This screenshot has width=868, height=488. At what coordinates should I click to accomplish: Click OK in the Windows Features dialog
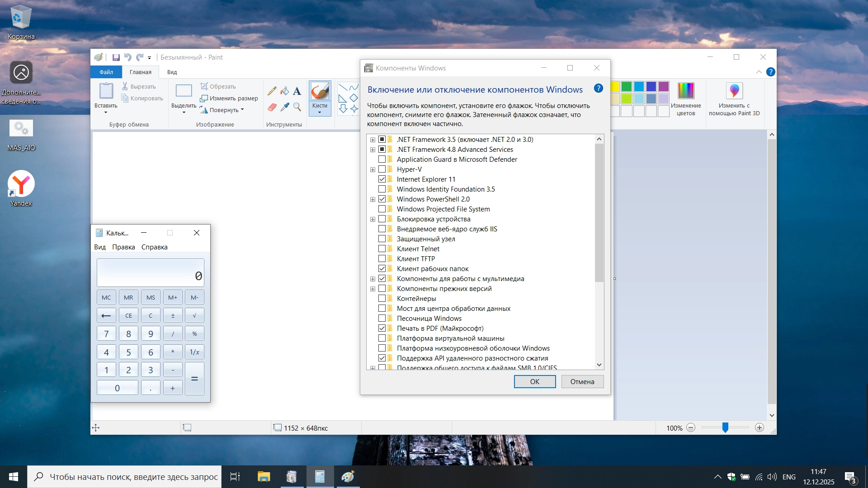[x=534, y=382]
